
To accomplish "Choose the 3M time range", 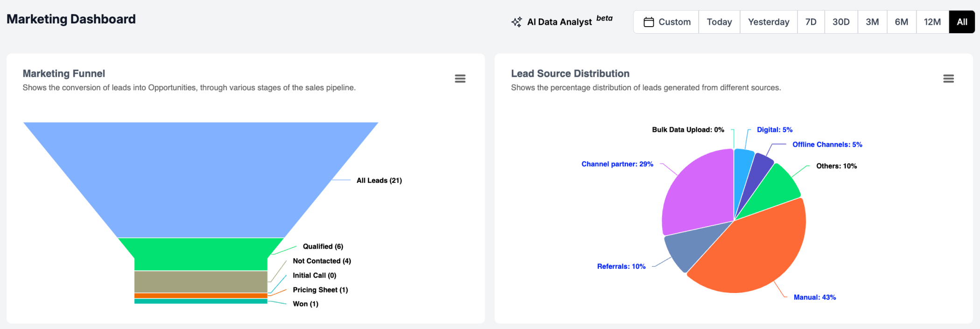I will click(x=872, y=22).
